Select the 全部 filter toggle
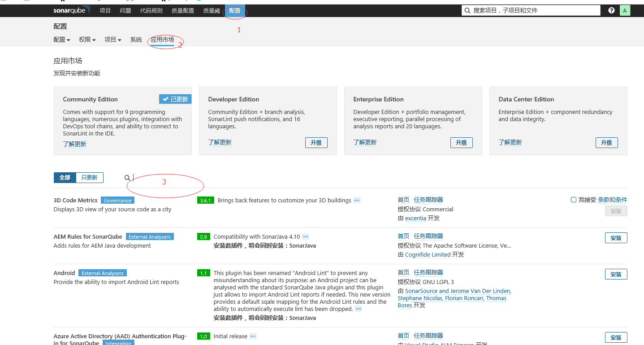This screenshot has width=644, height=345. (x=65, y=178)
